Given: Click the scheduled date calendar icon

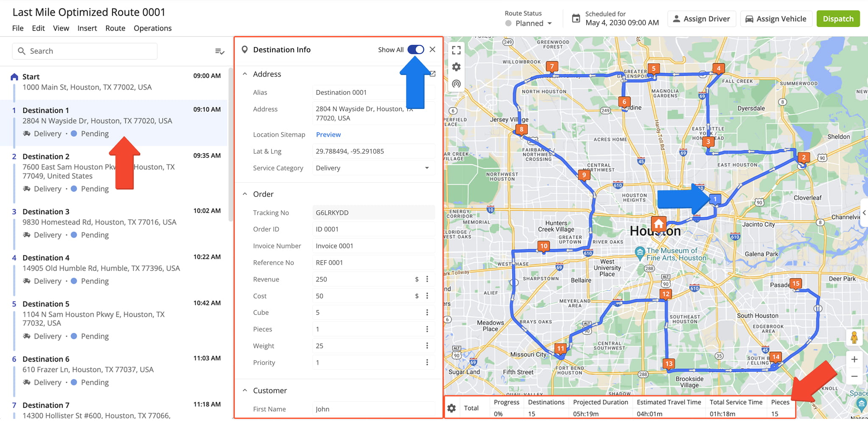Looking at the screenshot, I should tap(576, 19).
